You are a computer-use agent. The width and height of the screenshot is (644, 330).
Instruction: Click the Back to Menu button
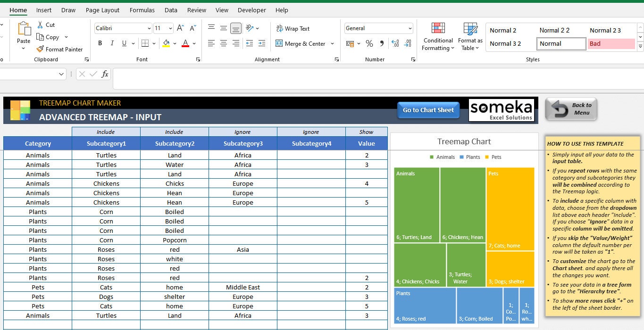pyautogui.click(x=571, y=109)
